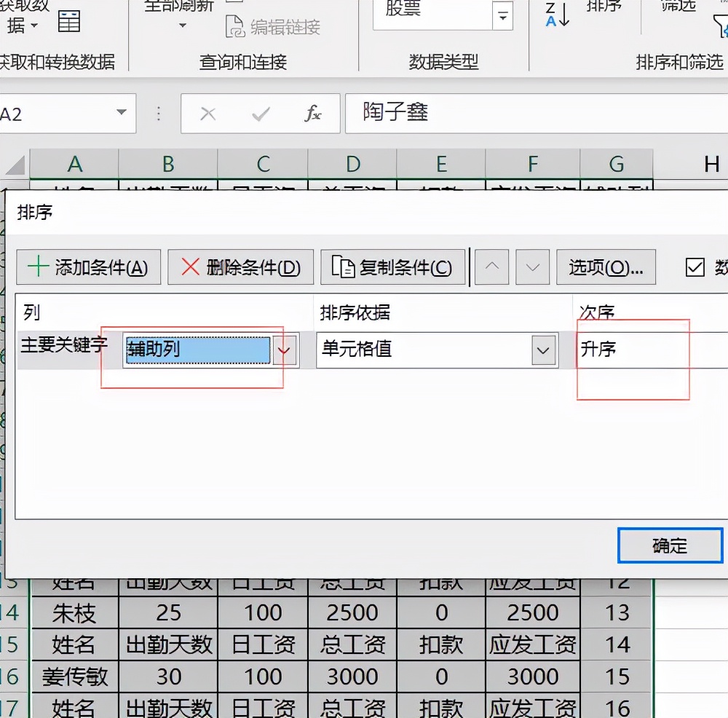
Task: Click the formula bar cancel X icon
Action: pos(207,114)
